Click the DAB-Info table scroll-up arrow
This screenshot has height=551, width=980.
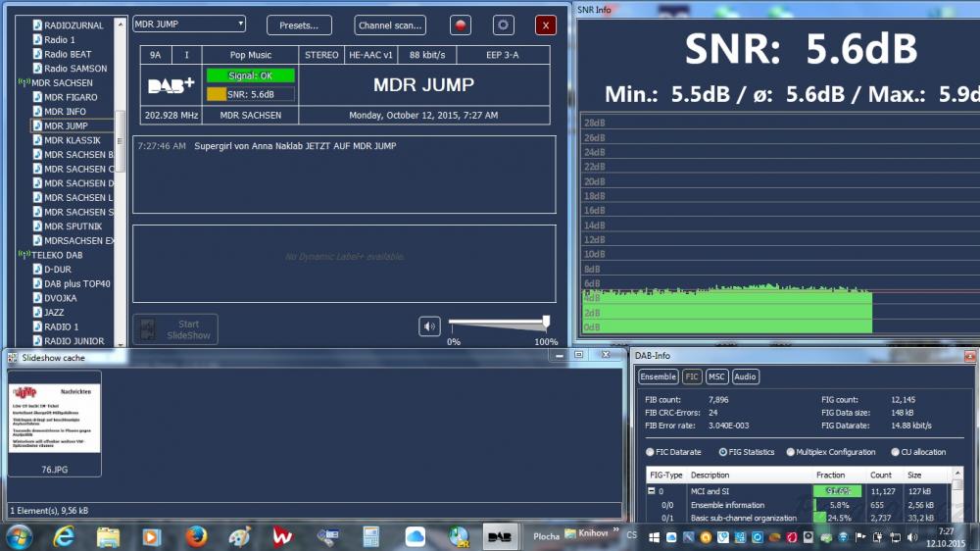coord(957,473)
